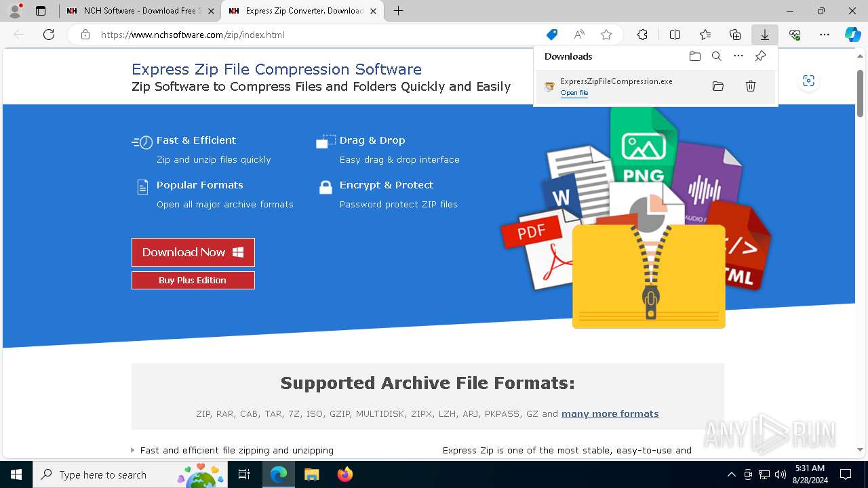Open Microsoft Edge from taskbar
Viewport: 868px width, 488px height.
click(x=279, y=474)
